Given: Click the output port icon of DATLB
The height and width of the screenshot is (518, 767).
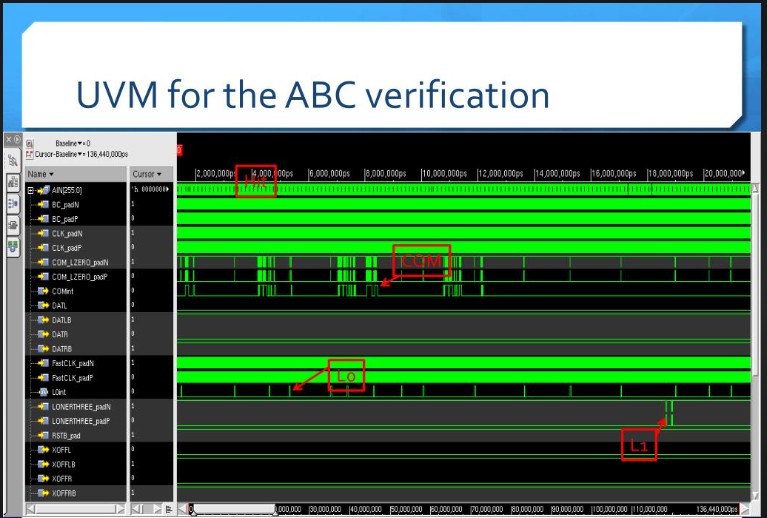Looking at the screenshot, I should pos(44,320).
